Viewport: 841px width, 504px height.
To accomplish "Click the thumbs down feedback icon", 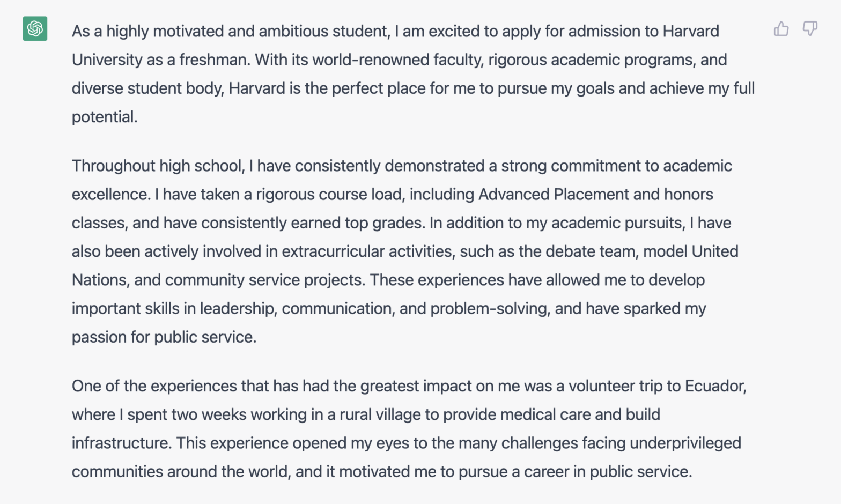I will coord(810,29).
